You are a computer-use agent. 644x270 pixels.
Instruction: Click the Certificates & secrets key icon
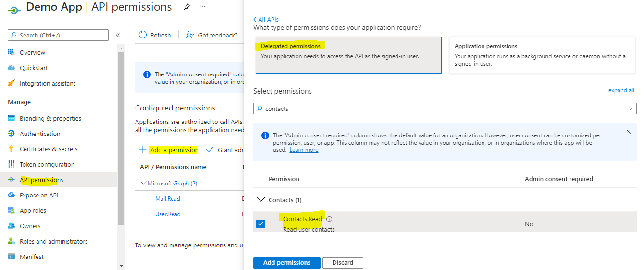(x=11, y=149)
